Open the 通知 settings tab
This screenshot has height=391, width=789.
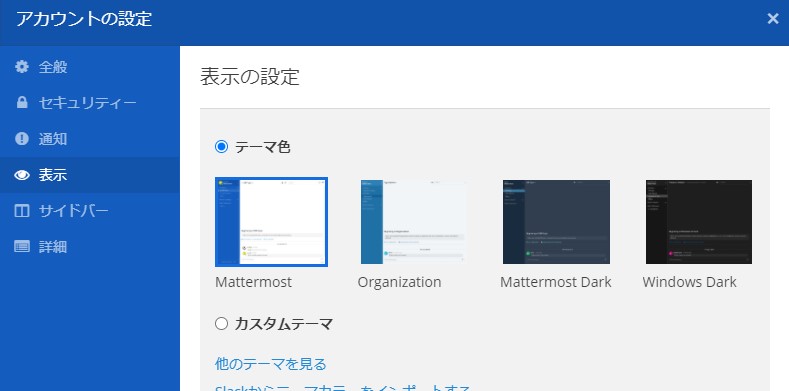[90, 139]
